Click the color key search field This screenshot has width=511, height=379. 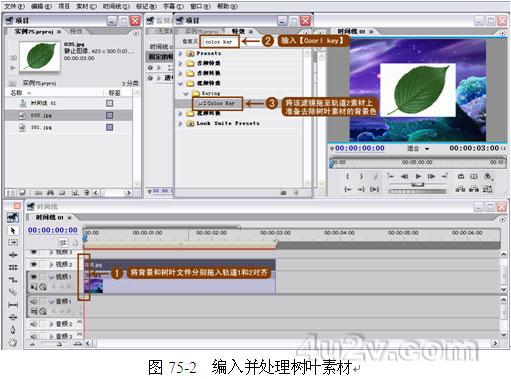(219, 42)
